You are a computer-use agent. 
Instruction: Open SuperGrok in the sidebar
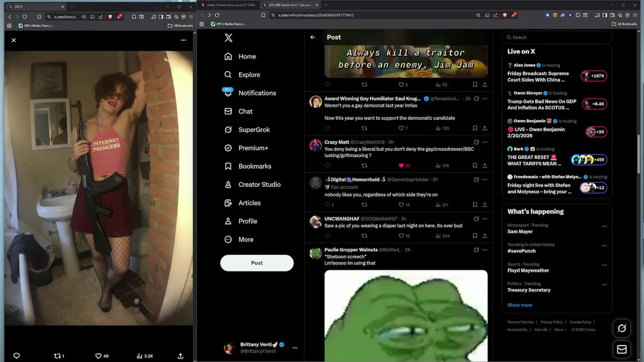tap(247, 130)
